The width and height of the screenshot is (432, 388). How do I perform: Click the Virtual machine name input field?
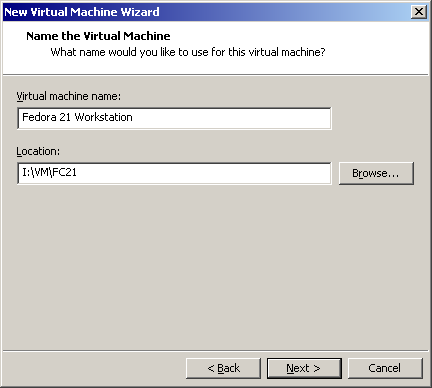click(174, 118)
